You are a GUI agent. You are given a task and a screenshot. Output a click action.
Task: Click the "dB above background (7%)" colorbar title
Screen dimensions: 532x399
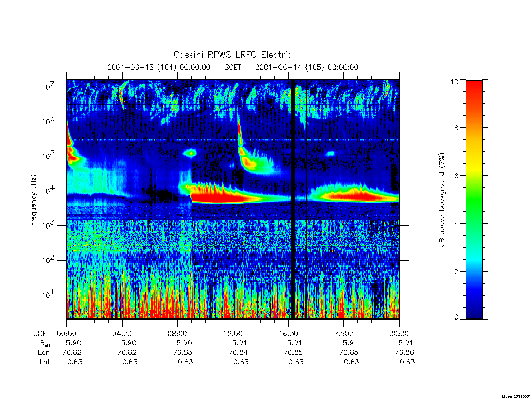pos(442,199)
